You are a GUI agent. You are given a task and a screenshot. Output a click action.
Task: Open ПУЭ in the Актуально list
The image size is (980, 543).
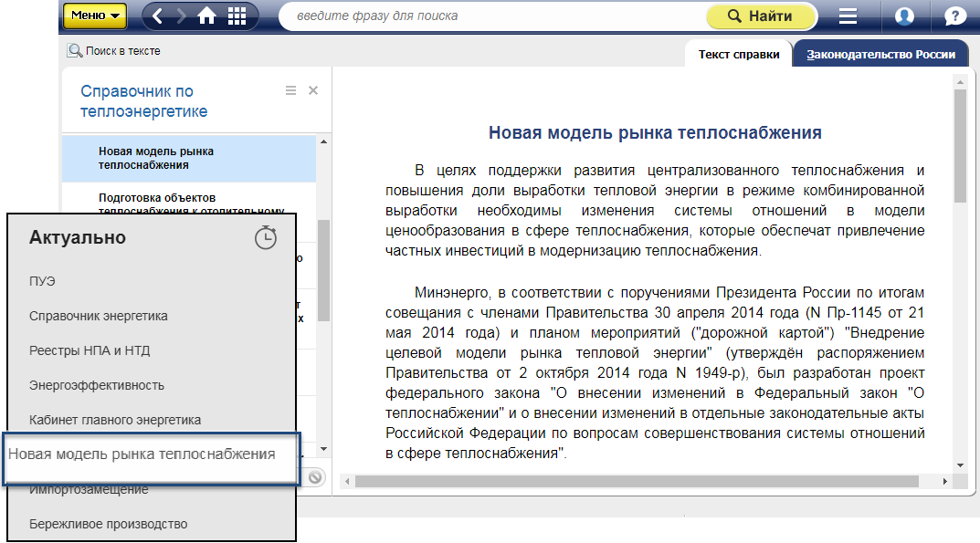coord(42,281)
